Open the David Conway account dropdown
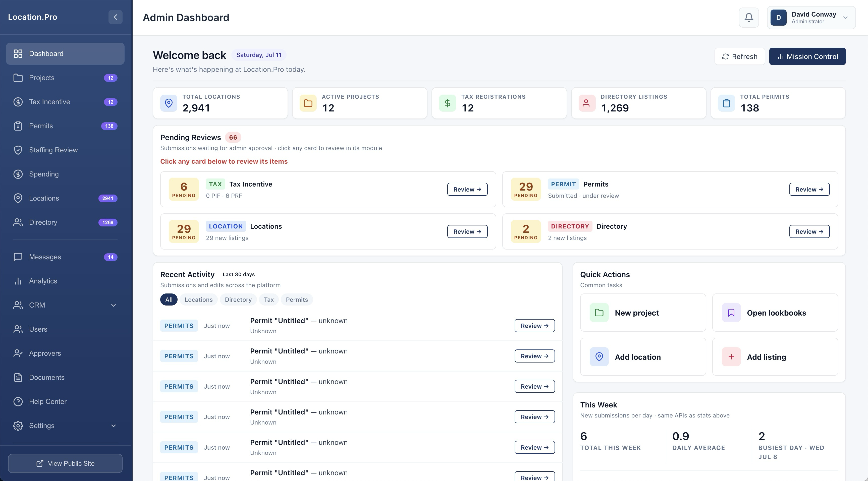Screen dimensions: 868x481 (811, 18)
